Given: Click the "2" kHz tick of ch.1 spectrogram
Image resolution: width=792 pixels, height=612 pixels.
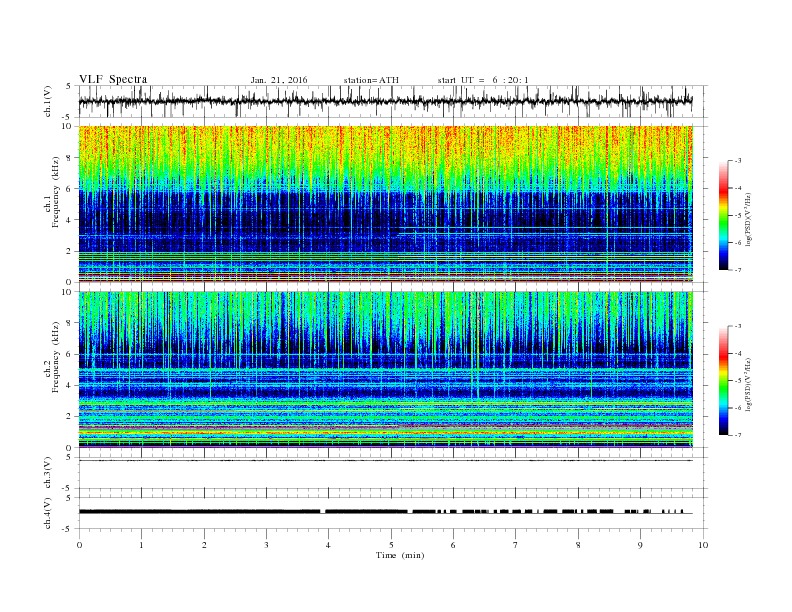Looking at the screenshot, I should click(x=69, y=251).
